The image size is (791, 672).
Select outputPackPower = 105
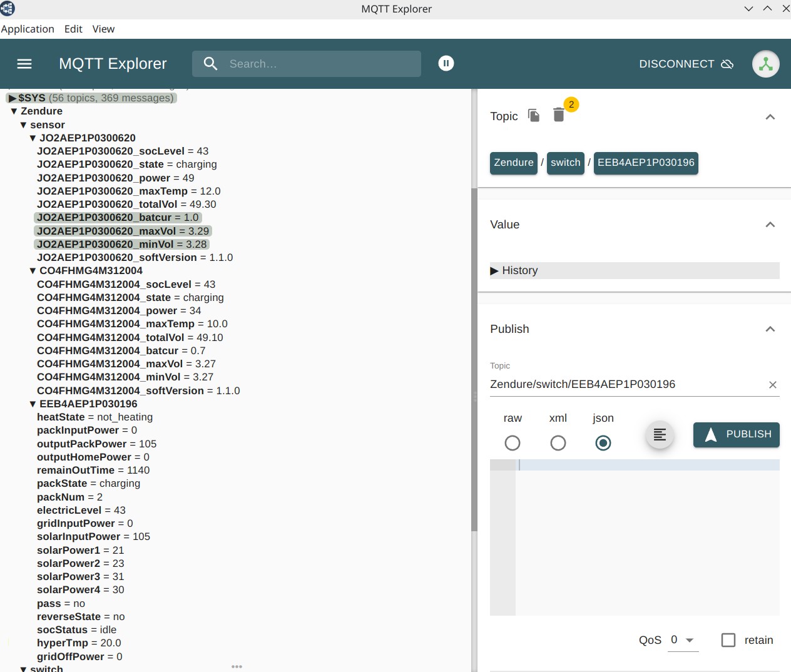(x=97, y=444)
